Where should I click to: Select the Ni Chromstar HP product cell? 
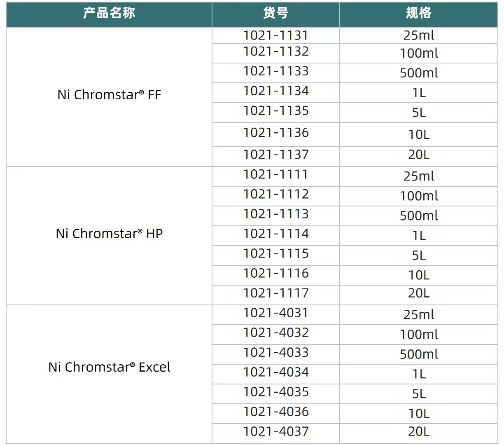(109, 234)
